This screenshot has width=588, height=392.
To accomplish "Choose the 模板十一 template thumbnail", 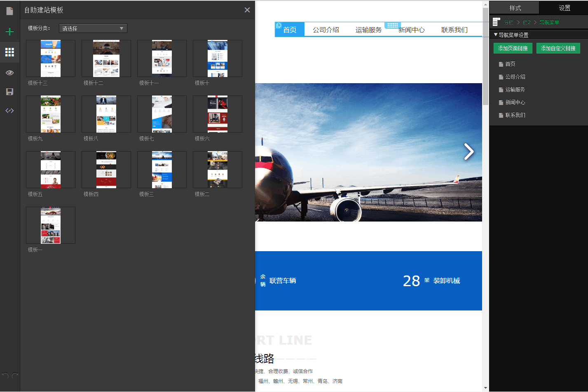I will click(162, 58).
